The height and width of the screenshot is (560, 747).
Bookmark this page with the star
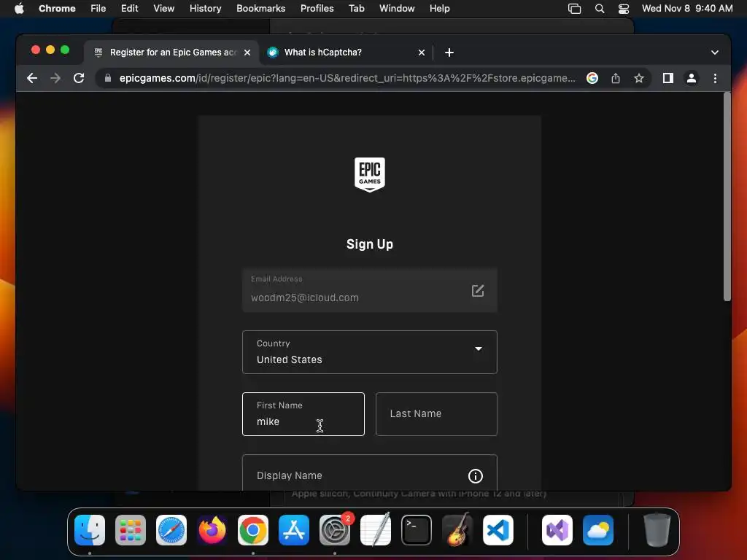[639, 78]
